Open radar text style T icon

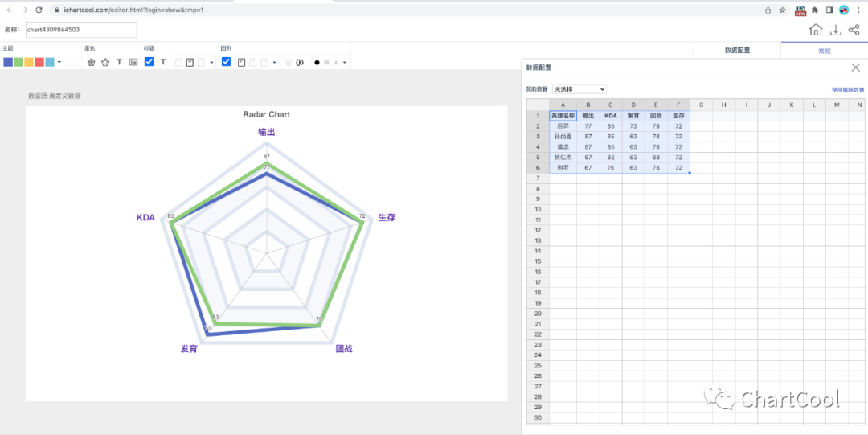[119, 62]
